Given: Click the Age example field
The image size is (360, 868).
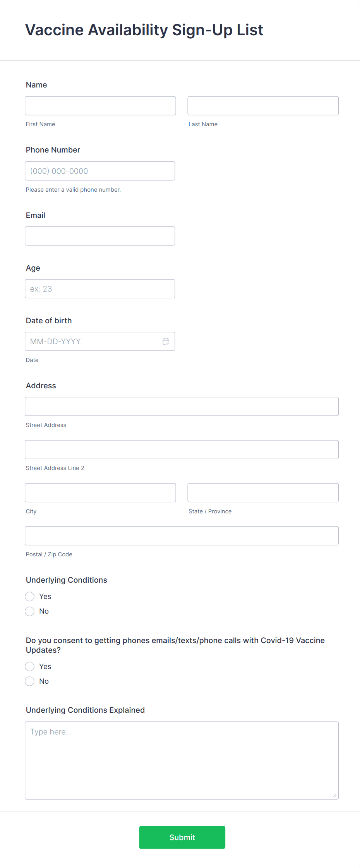Looking at the screenshot, I should tap(100, 288).
